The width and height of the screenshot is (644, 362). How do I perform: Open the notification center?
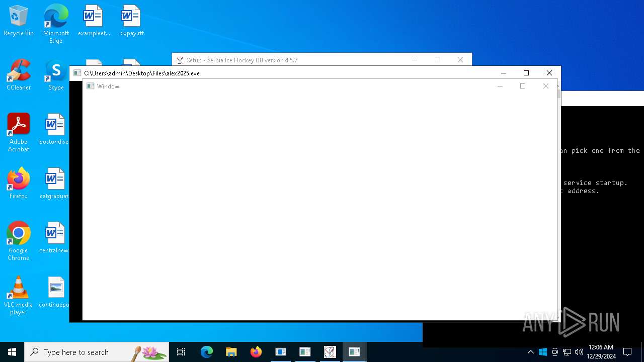tap(627, 352)
